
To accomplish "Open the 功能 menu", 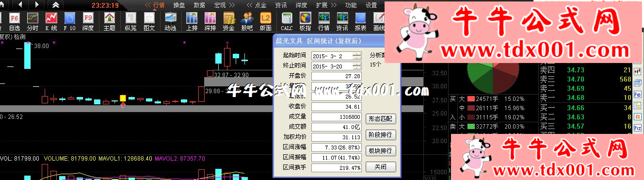I will tap(351, 5).
